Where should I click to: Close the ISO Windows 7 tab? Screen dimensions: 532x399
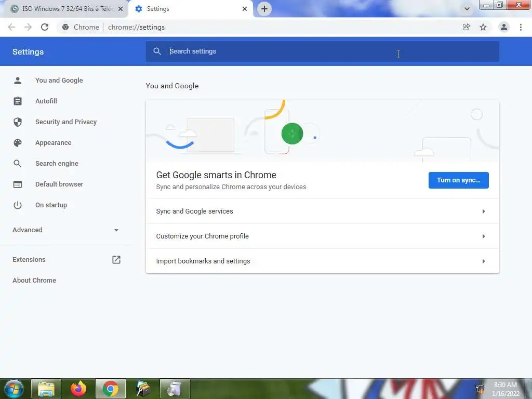[x=121, y=9]
